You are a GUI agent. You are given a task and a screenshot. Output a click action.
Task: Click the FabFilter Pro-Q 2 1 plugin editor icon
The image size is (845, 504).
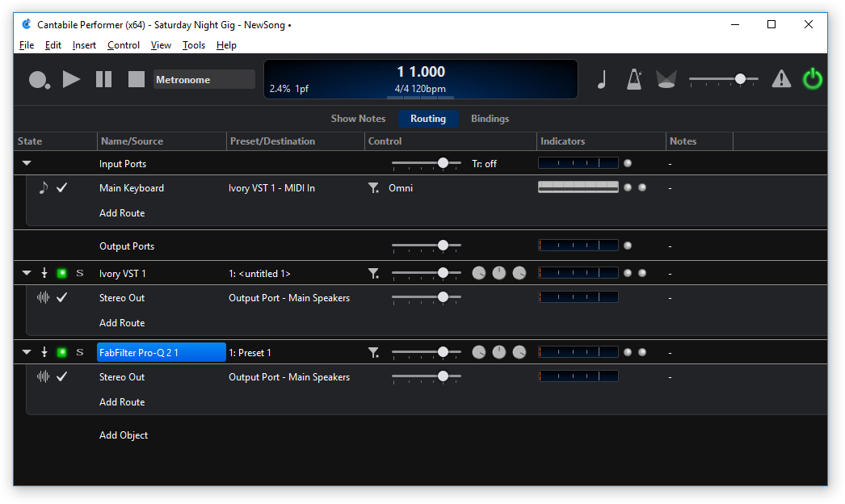point(44,352)
